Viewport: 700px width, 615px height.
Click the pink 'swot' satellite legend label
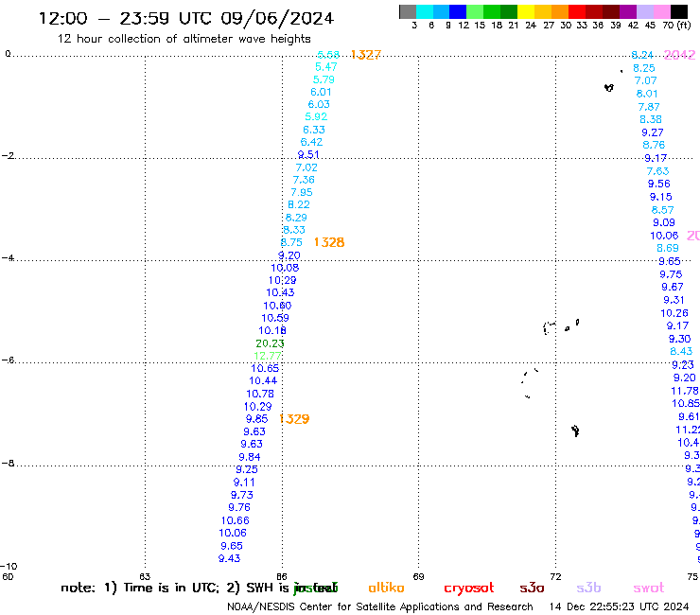coord(649,588)
